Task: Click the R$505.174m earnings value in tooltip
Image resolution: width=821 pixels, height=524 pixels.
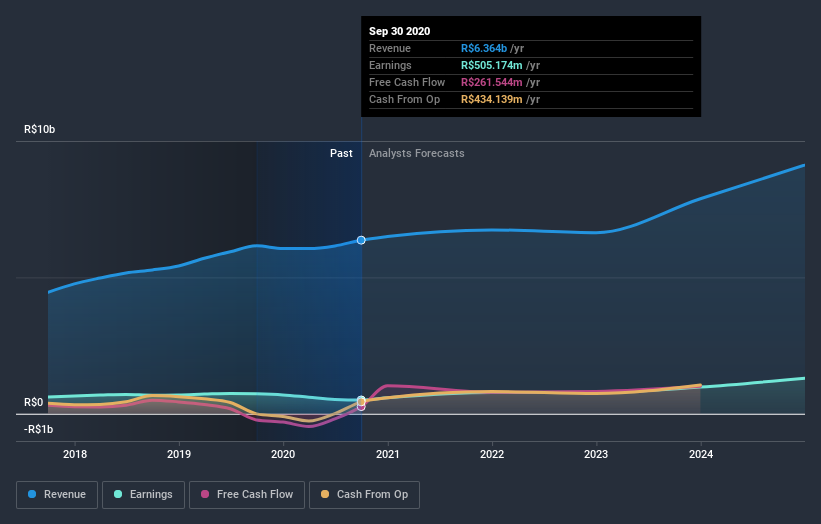Action: (492, 65)
